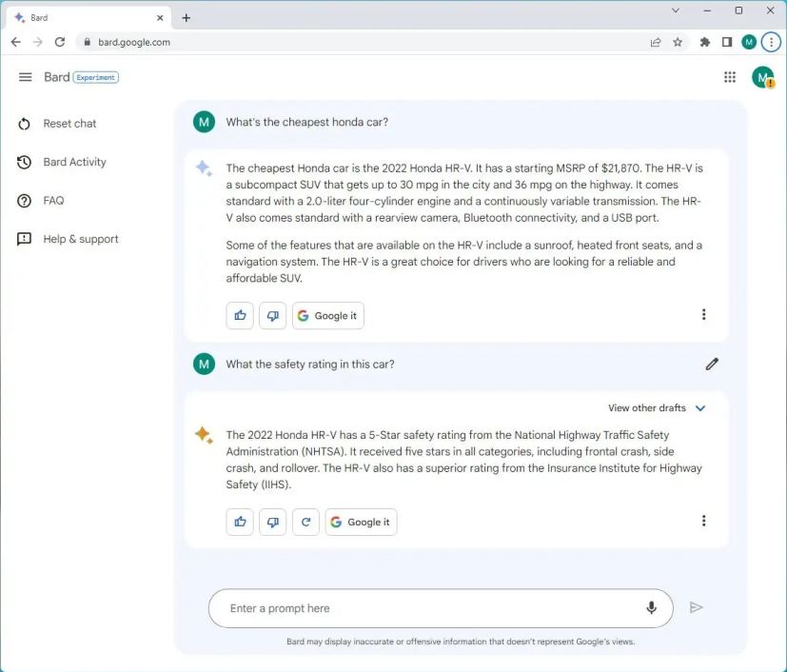Open FAQ in sidebar
The image size is (787, 672).
[x=53, y=201]
